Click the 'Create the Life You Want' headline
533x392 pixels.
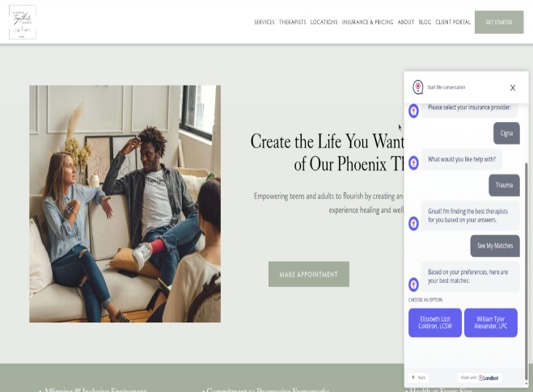click(x=328, y=153)
